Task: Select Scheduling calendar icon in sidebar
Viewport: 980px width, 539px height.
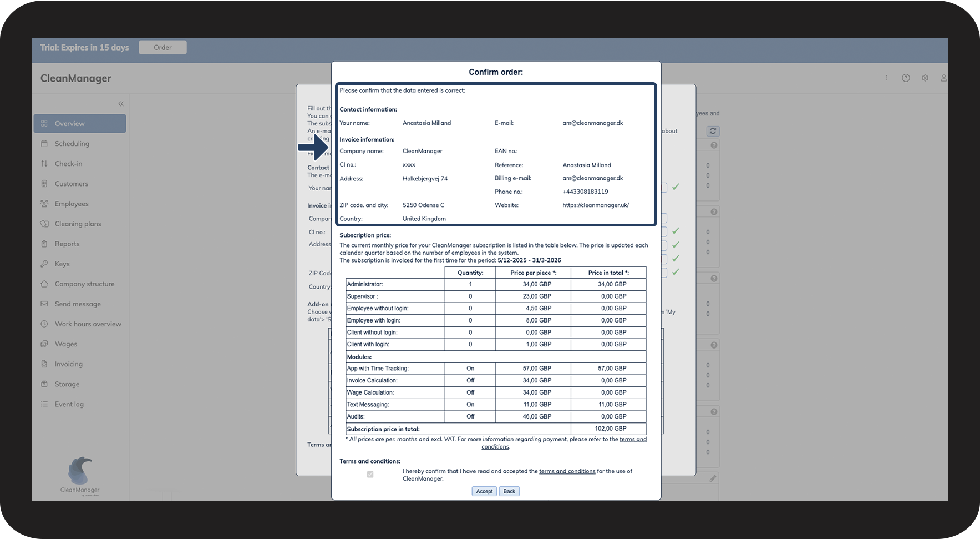Action: tap(44, 144)
